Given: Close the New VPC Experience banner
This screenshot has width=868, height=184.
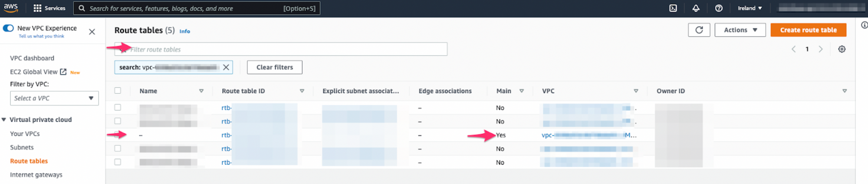Looking at the screenshot, I should tap(92, 32).
